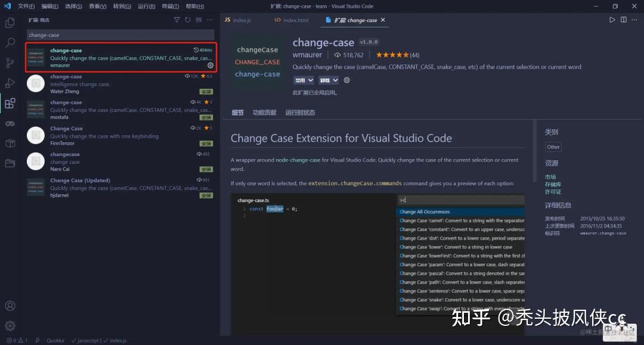
Task: Open editor more actions ellipsis
Action: point(634,20)
